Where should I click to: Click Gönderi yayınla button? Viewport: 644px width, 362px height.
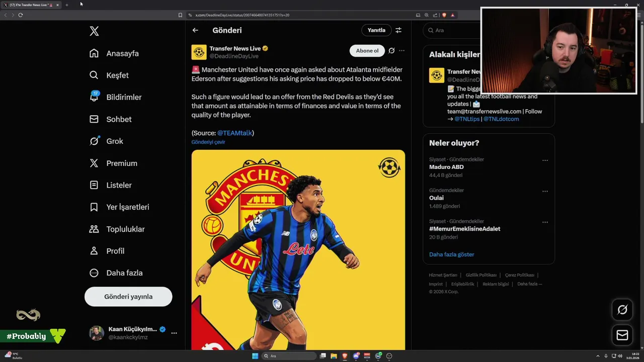click(x=128, y=297)
